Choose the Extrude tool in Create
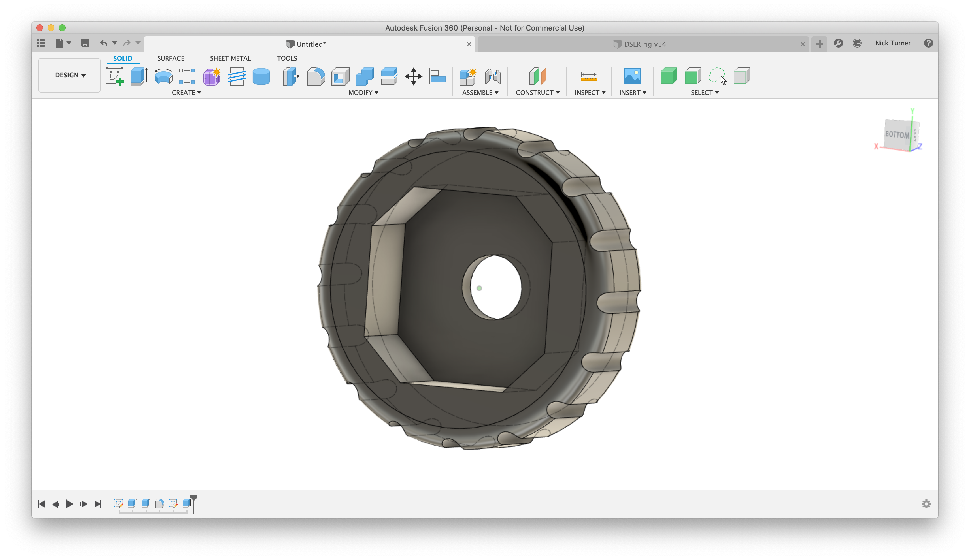Viewport: 970px width, 560px height. point(139,76)
